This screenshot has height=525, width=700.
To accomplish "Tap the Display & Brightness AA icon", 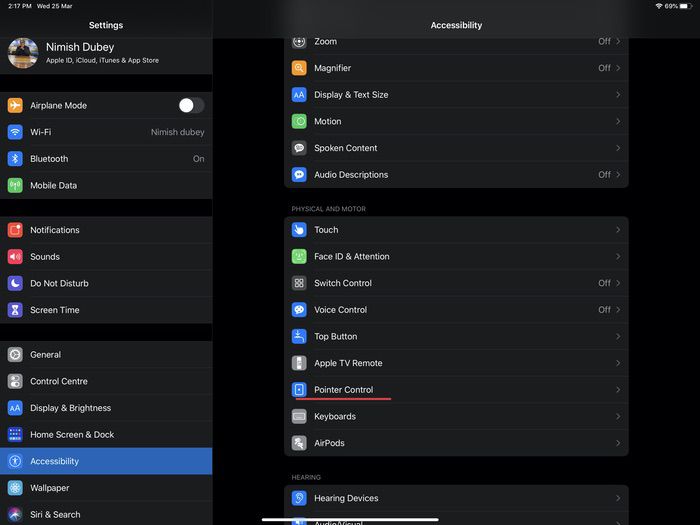I will [x=15, y=408].
